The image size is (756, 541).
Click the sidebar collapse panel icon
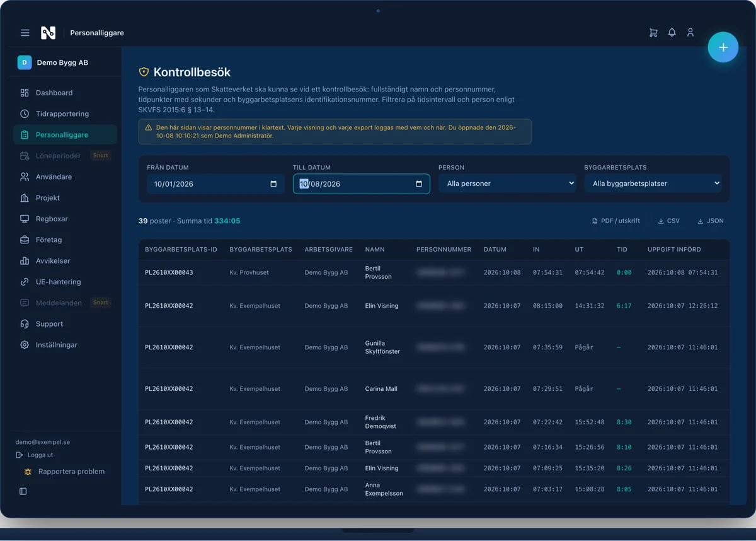23,491
